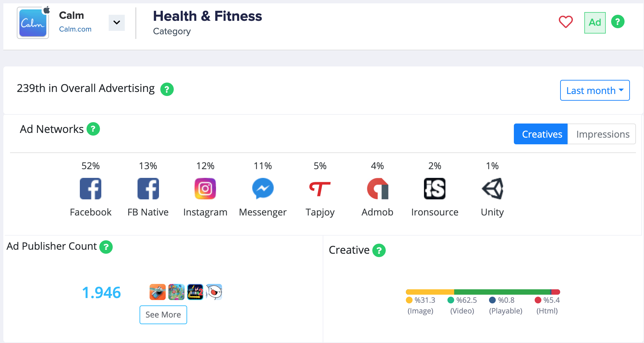
Task: Click See More publishers button
Action: point(163,315)
